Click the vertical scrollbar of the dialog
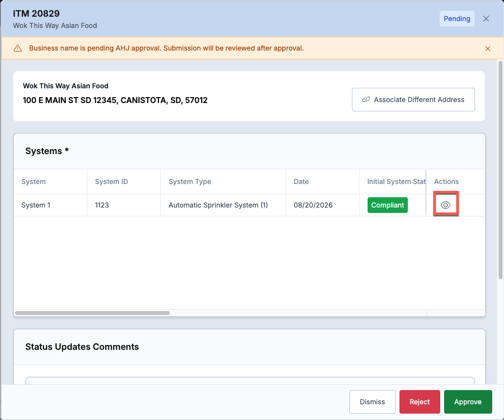This screenshot has height=420, width=504. [501, 170]
